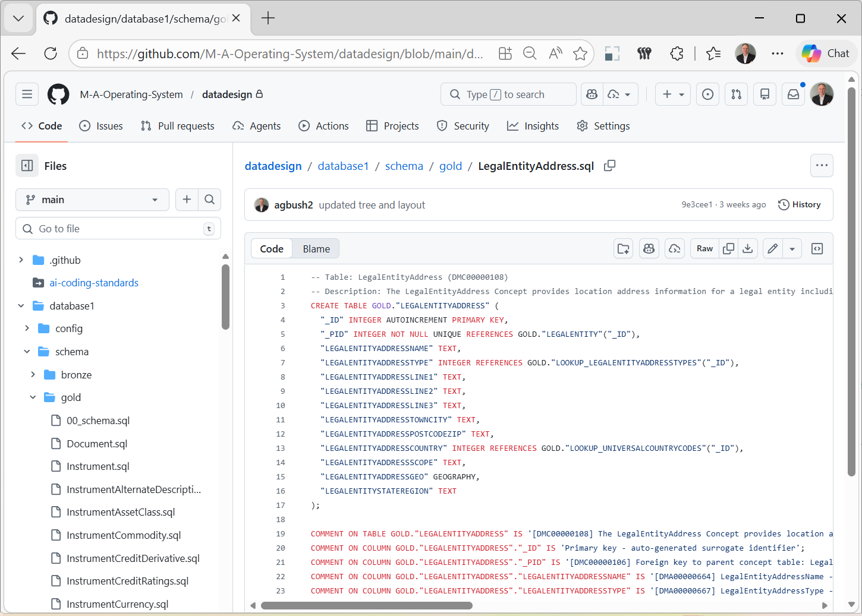Open the Pull requests tab
The image size is (862, 616).
[177, 125]
